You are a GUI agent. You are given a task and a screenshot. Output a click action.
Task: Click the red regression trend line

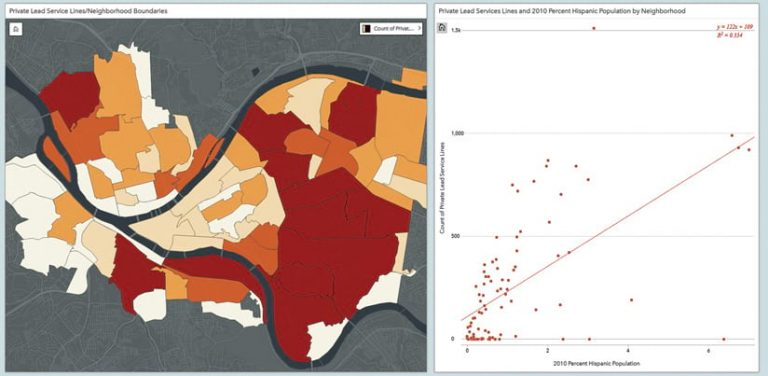(608, 229)
